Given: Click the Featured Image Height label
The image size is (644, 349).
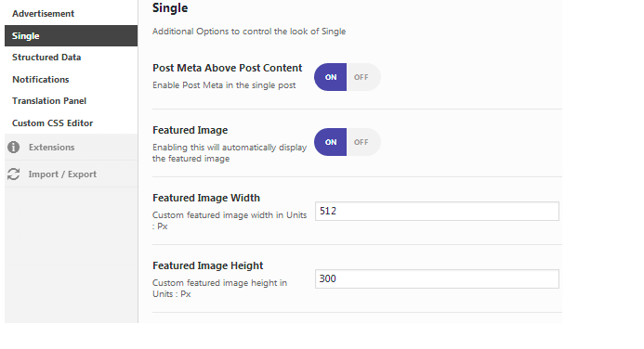Looking at the screenshot, I should coord(208,265).
